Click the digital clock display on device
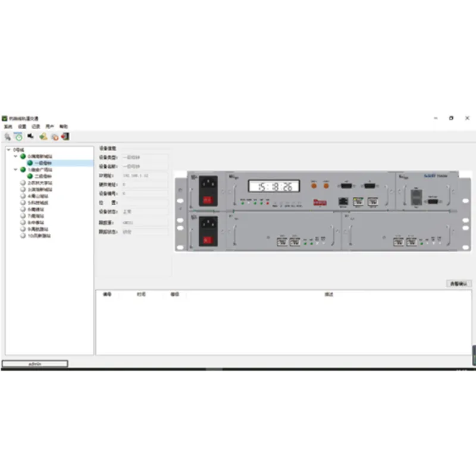The image size is (476, 476). [274, 186]
